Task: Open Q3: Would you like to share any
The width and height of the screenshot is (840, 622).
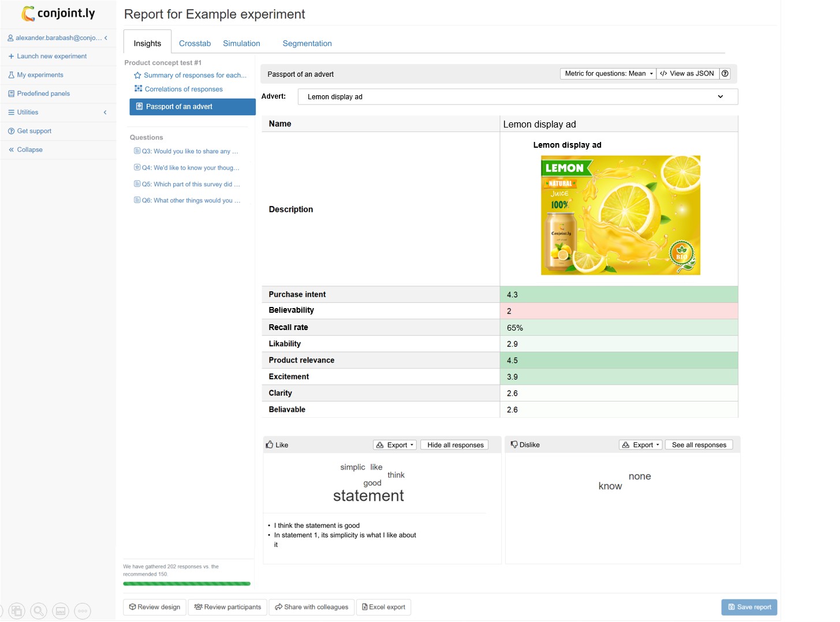Action: tap(190, 151)
